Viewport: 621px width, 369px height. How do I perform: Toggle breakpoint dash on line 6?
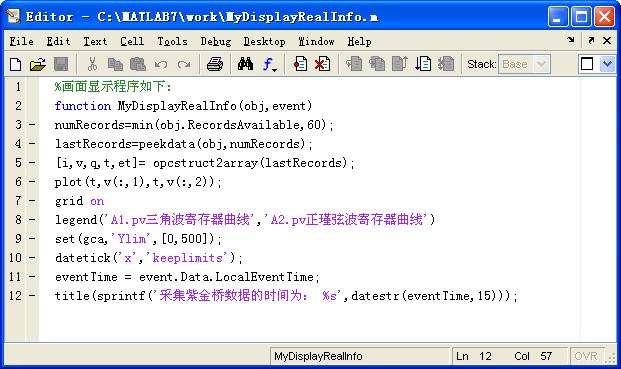32,182
